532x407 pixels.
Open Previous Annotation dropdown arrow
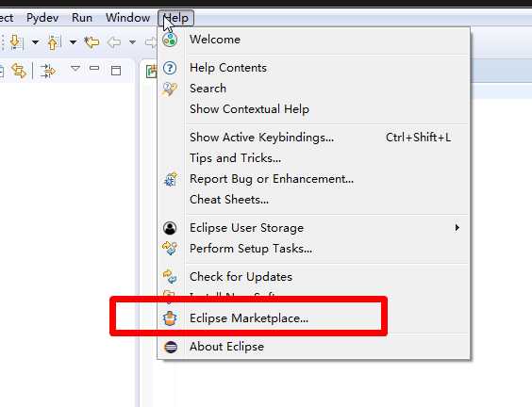coord(73,42)
